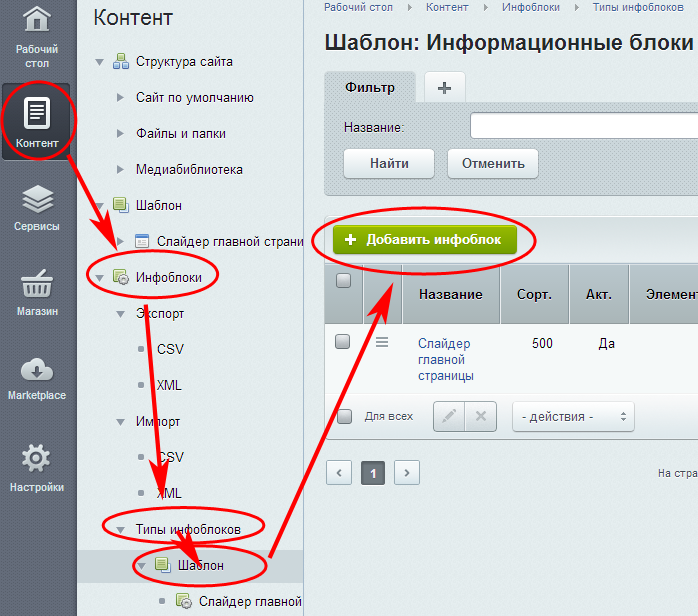Select Медиабиблиотека tree item label
This screenshot has width=698, height=616.
pyautogui.click(x=189, y=169)
